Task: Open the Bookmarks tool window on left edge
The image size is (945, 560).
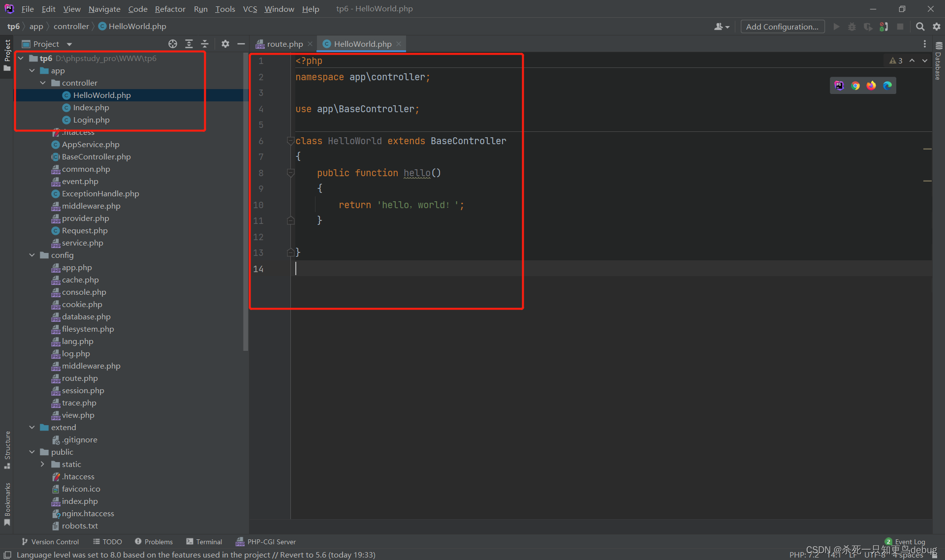Action: tap(7, 504)
